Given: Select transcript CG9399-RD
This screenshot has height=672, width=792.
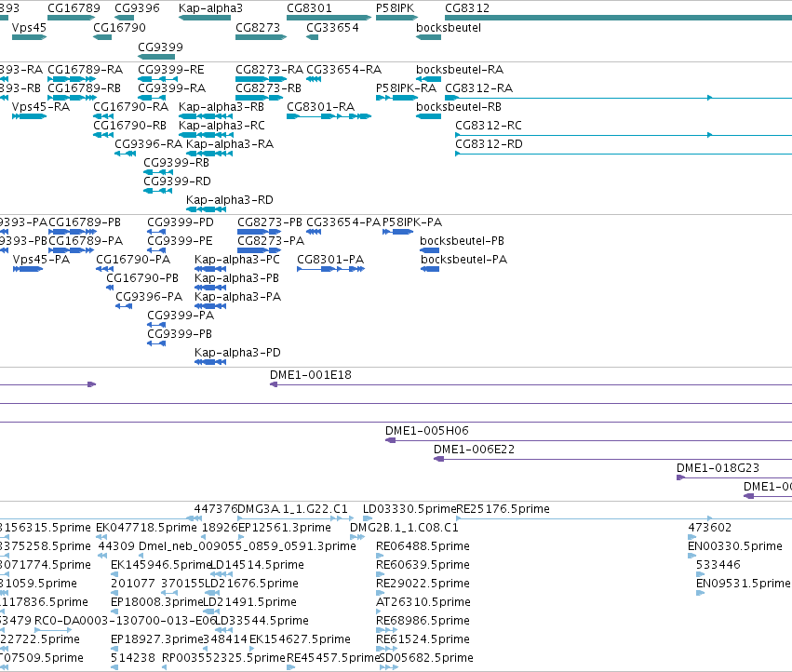Looking at the screenshot, I should click(157, 191).
